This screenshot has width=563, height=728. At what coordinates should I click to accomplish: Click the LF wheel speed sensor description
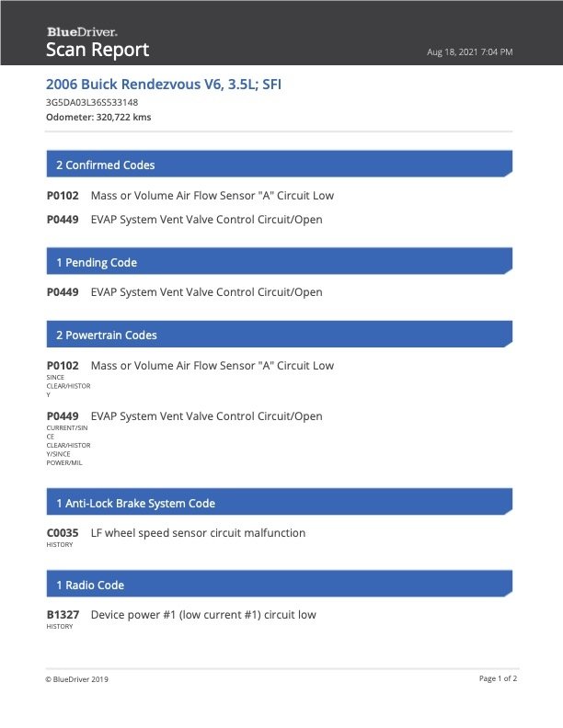click(x=198, y=533)
